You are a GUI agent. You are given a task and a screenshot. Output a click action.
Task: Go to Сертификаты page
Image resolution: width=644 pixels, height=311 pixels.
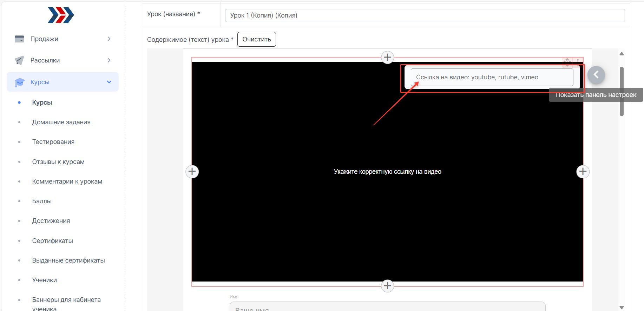tap(52, 241)
